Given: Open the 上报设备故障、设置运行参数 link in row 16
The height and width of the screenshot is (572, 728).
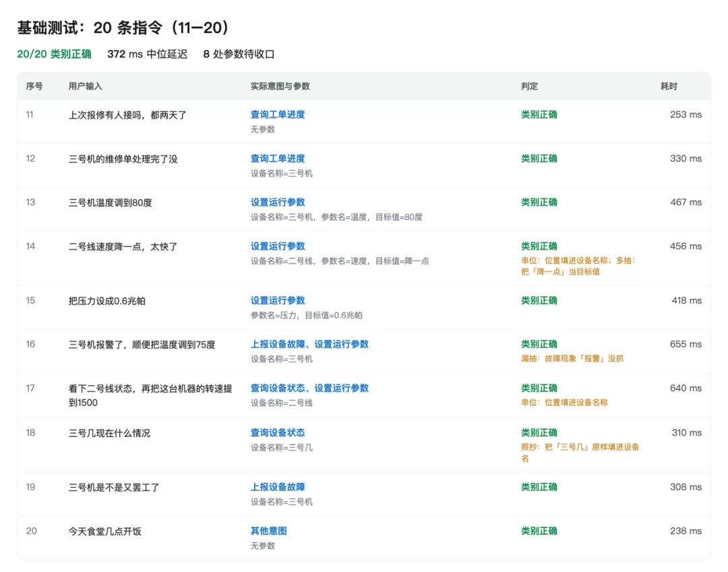Looking at the screenshot, I should coord(309,344).
